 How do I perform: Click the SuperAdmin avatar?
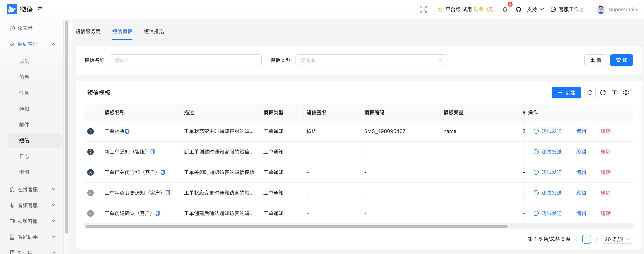click(601, 10)
